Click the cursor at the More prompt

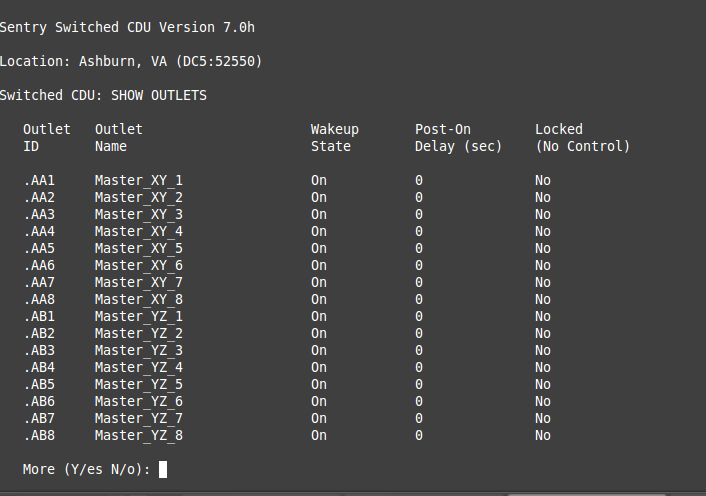[x=163, y=469]
